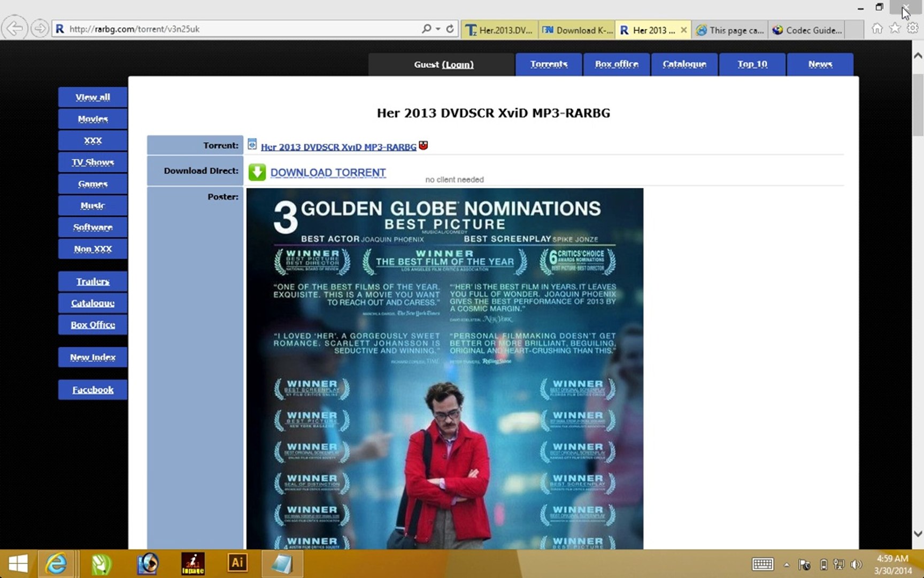Image resolution: width=924 pixels, height=578 pixels.
Task: Open Favorites star icon
Action: 895,29
